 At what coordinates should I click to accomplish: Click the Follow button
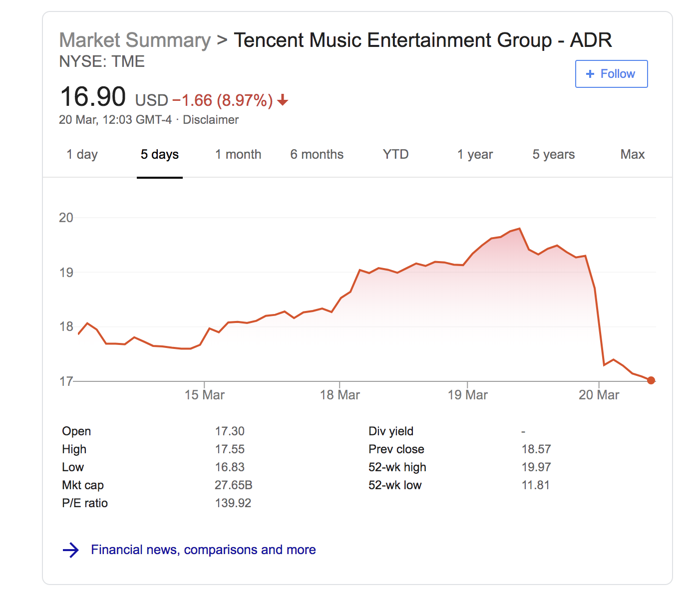pyautogui.click(x=611, y=74)
